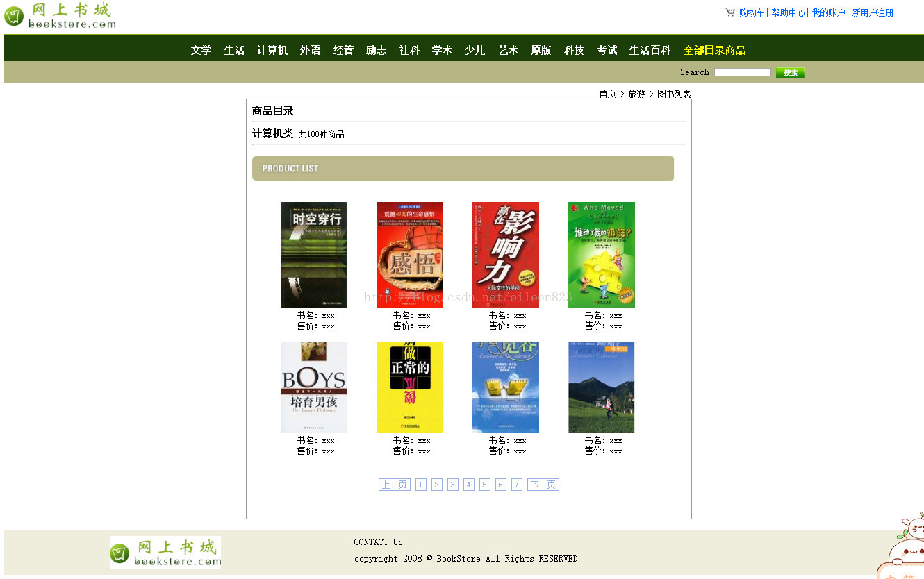The width and height of the screenshot is (924, 579).
Task: Open the 帮助中心 link
Action: coord(788,12)
